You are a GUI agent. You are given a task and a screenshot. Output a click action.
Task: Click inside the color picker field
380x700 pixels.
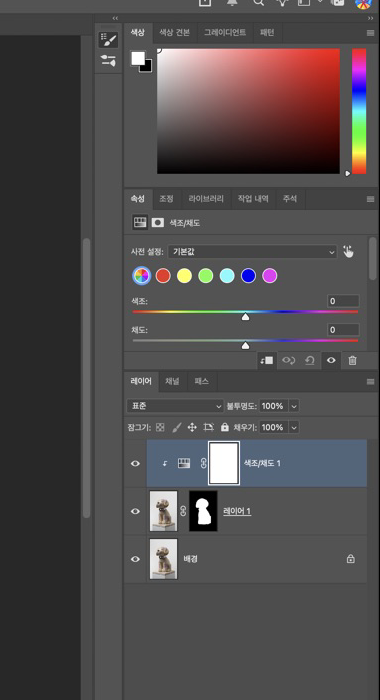point(248,111)
